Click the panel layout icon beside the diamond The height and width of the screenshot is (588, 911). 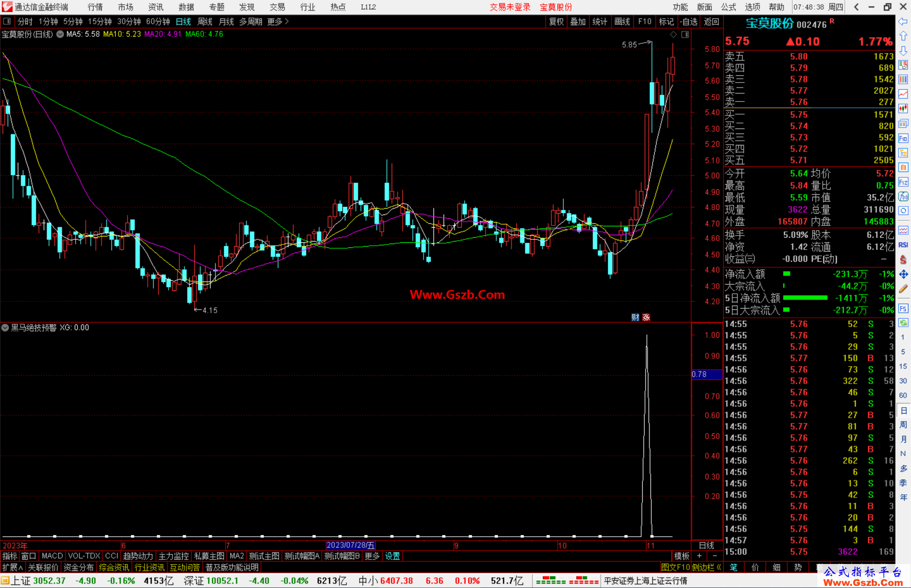685,35
